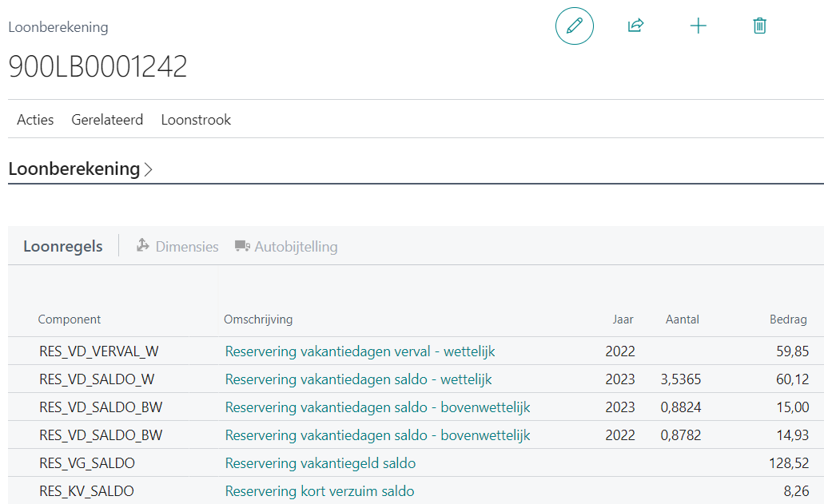The image size is (824, 504).
Task: Open the Loonstrook menu
Action: tap(196, 120)
